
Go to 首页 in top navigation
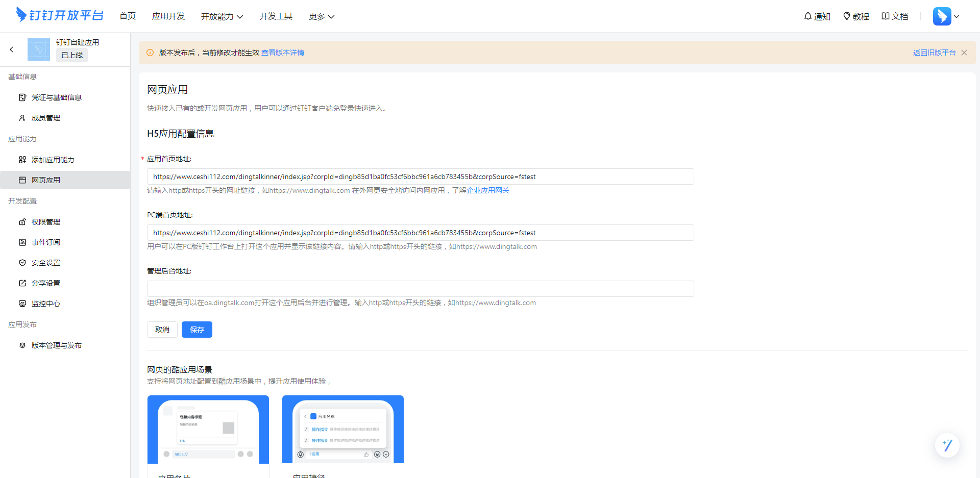coord(128,16)
